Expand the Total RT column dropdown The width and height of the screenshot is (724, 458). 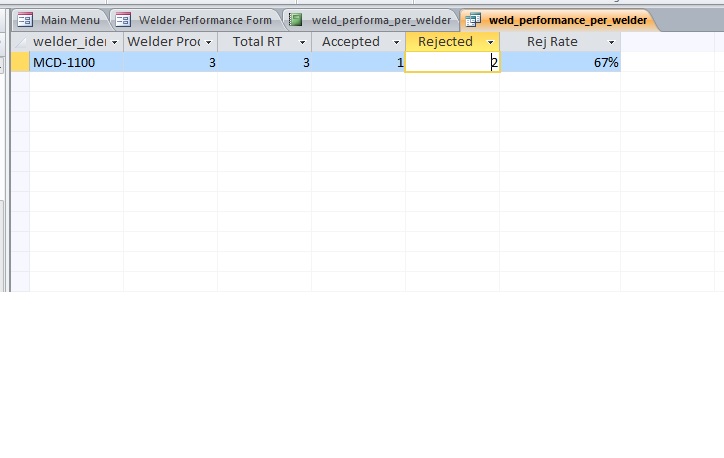[302, 42]
